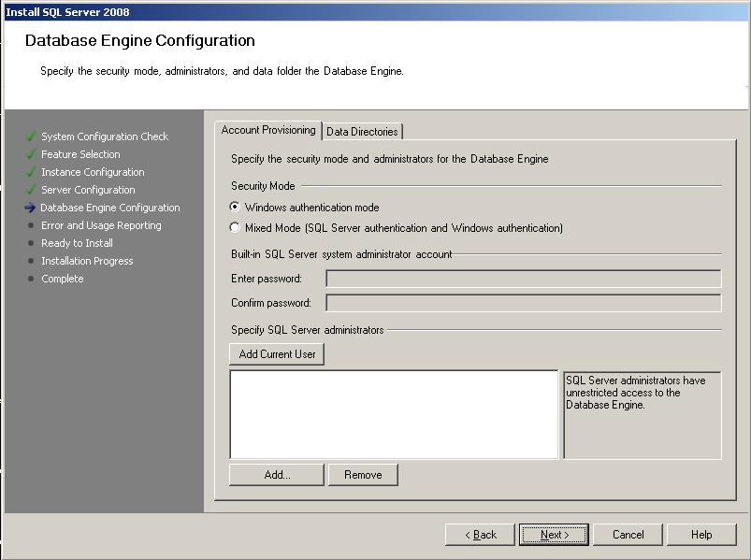Click the Server Configuration green checkmark
Screen dimensions: 751x560
tap(31, 190)
